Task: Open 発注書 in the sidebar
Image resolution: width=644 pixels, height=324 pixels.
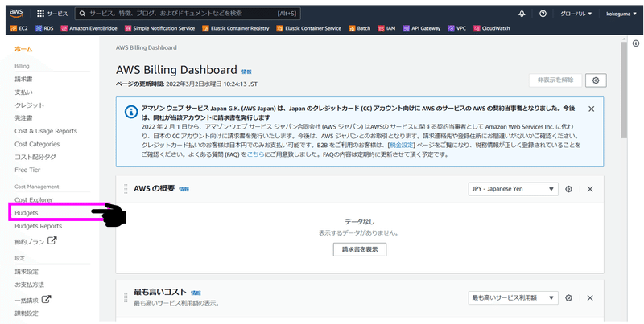Action: pyautogui.click(x=23, y=118)
